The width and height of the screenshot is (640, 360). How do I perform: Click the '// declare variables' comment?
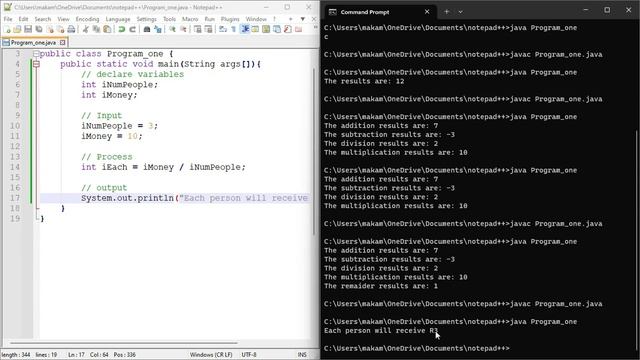(132, 74)
